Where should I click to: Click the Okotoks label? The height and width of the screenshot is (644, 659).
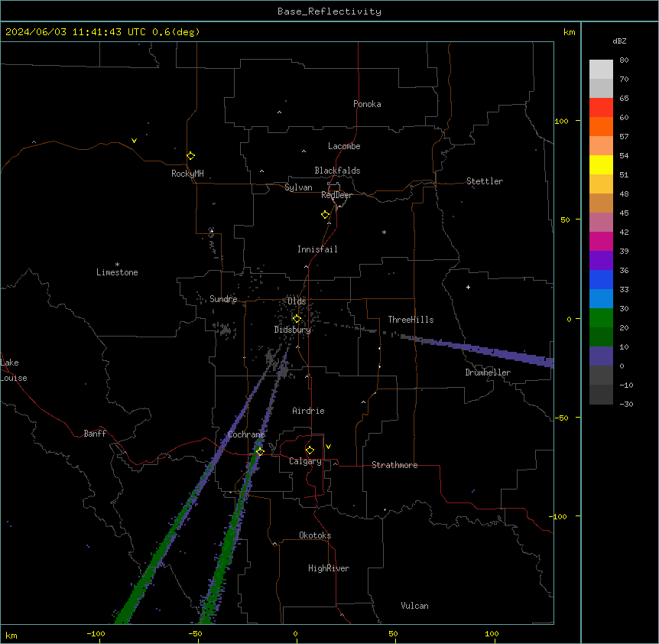tap(315, 535)
